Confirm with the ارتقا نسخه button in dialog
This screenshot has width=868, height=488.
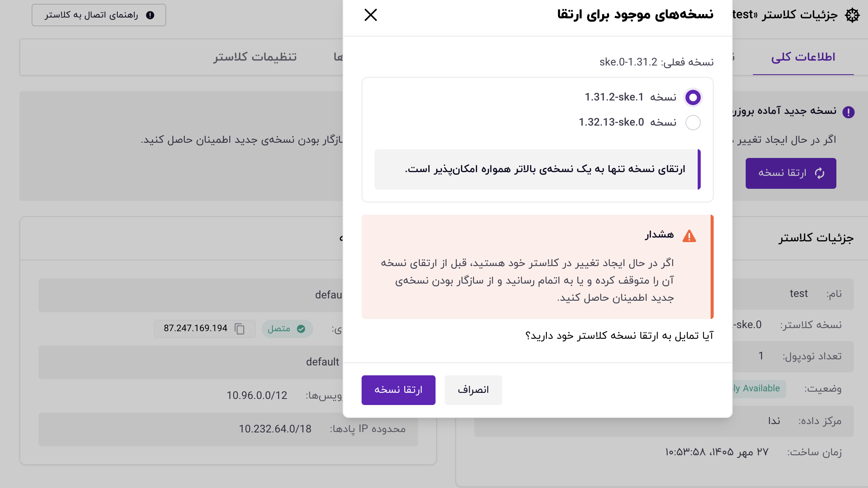398,390
